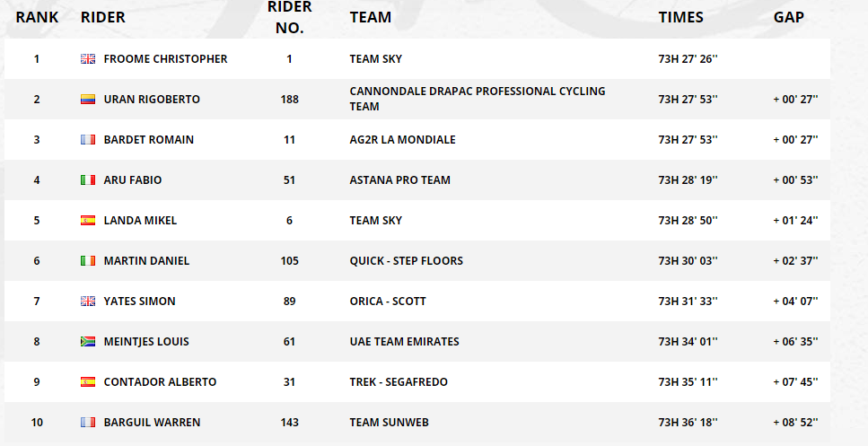Click the RANK column header

pyautogui.click(x=37, y=17)
